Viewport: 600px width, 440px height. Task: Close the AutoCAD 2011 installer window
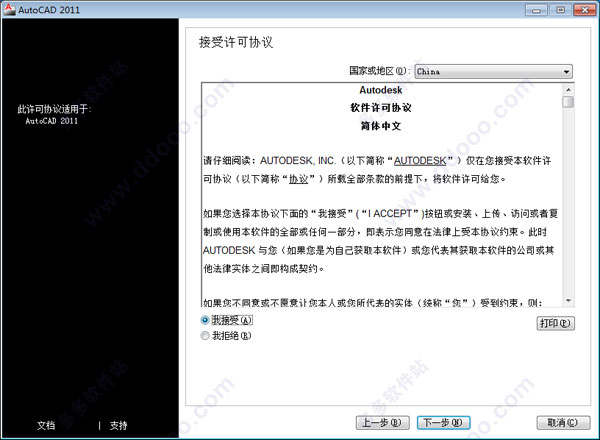point(585,10)
